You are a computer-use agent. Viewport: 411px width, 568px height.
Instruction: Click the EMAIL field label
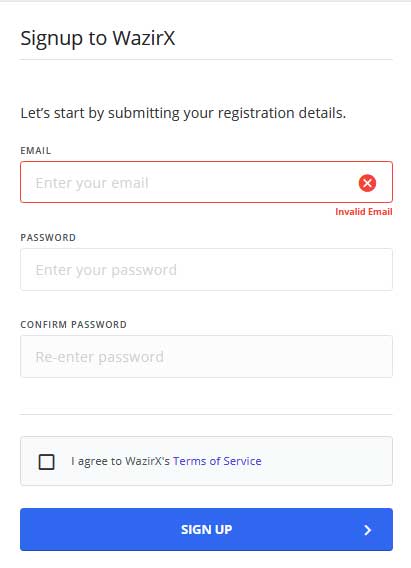click(x=35, y=151)
